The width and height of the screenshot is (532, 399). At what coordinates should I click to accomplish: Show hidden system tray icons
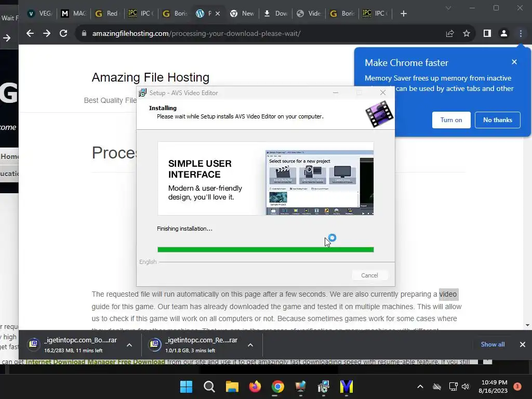(x=420, y=387)
